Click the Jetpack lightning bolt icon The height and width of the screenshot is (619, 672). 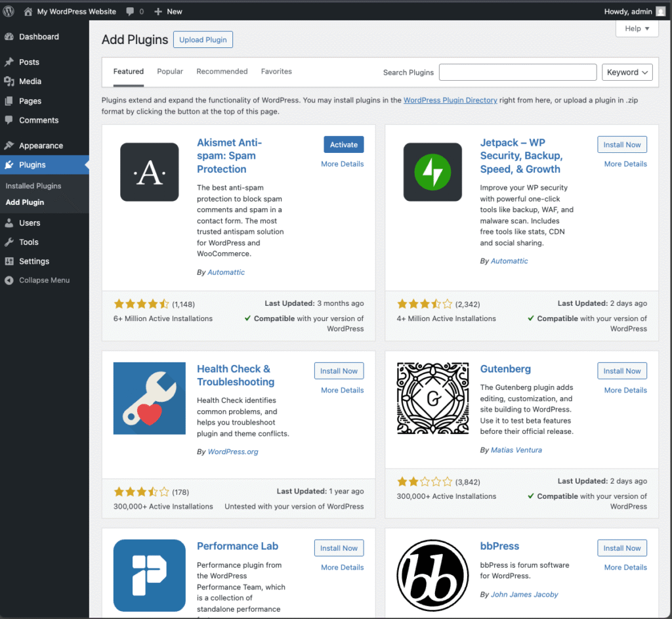pyautogui.click(x=432, y=172)
